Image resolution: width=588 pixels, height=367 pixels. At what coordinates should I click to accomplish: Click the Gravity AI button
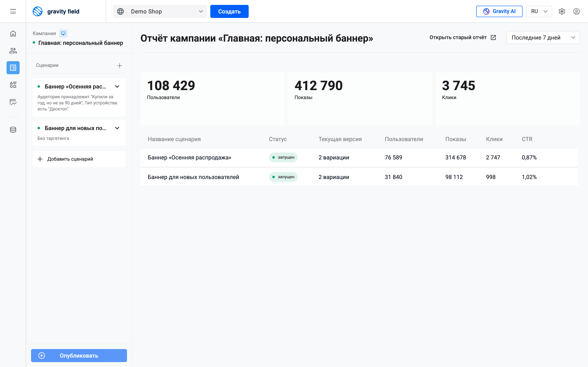tap(499, 11)
